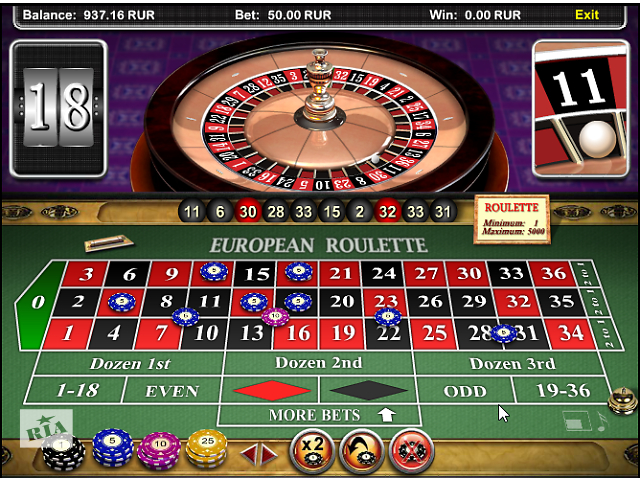This screenshot has width=640, height=480.
Task: Select the black 1 chip stack
Action: pyautogui.click(x=63, y=452)
